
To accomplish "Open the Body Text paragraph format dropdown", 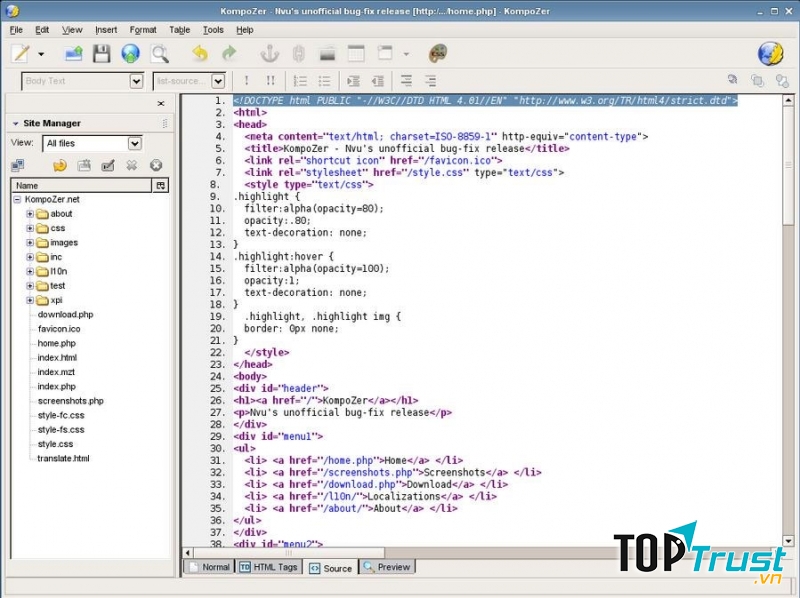I will coord(136,81).
